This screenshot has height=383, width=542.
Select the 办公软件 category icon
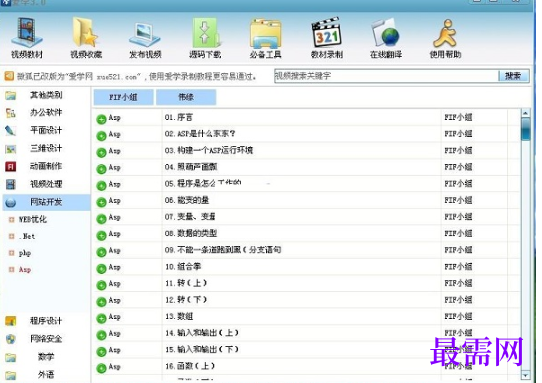[11, 113]
